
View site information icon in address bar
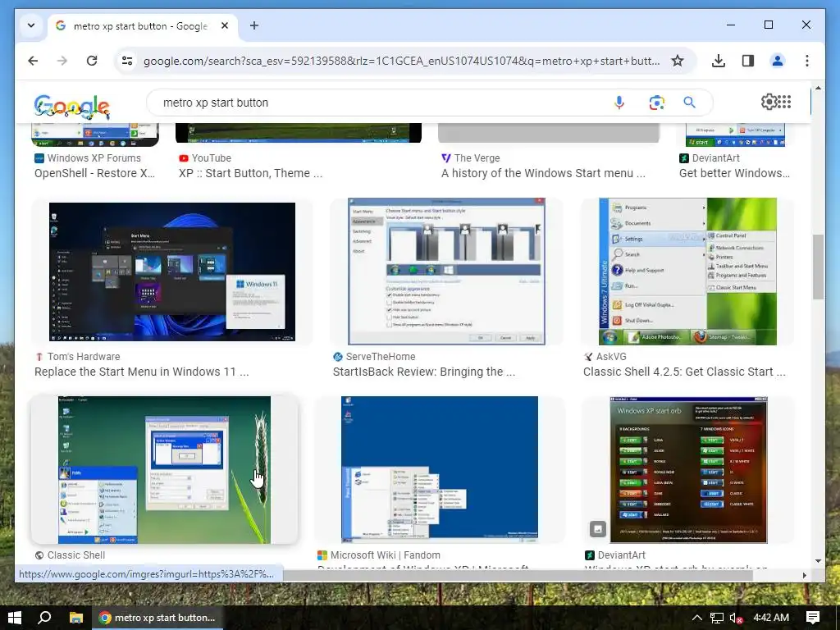[127, 61]
